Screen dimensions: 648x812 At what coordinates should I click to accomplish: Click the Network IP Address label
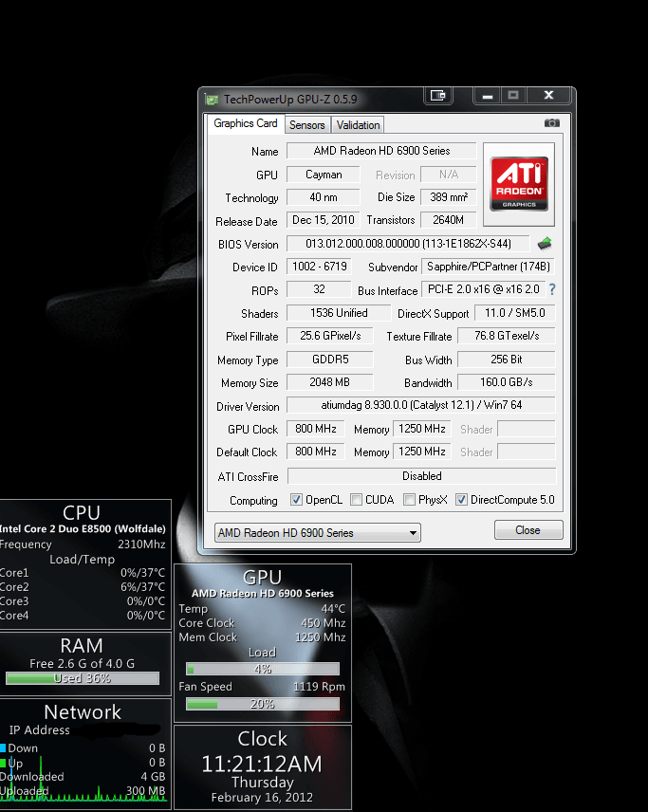(39, 730)
